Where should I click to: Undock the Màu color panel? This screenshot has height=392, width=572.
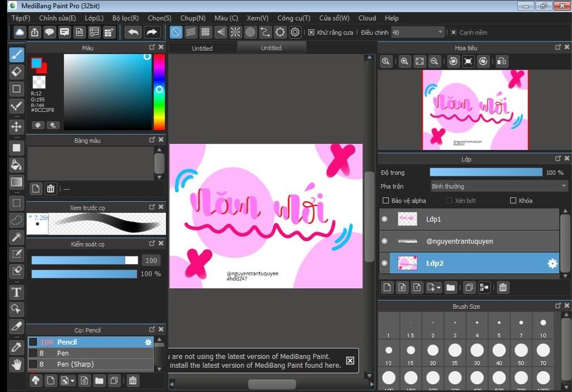152,47
